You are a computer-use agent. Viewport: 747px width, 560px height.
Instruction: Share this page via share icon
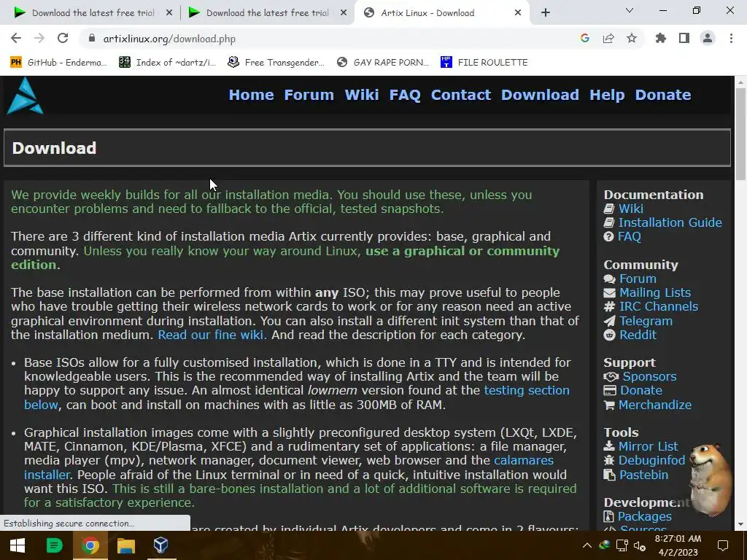pos(608,39)
